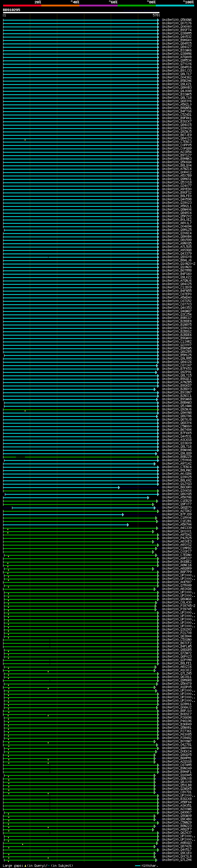Select label UniRef100_Q40517

pos(177,850)
